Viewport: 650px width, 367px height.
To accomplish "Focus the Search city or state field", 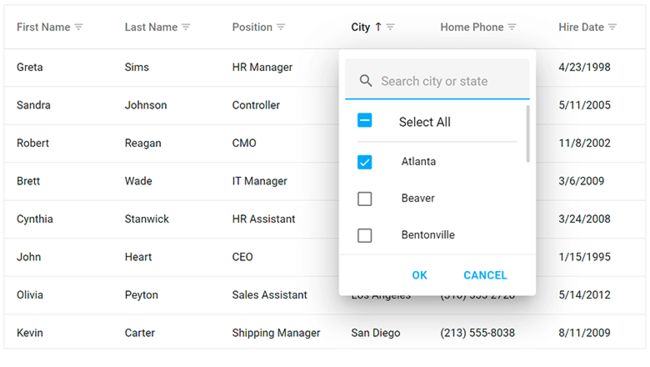I will (x=437, y=81).
